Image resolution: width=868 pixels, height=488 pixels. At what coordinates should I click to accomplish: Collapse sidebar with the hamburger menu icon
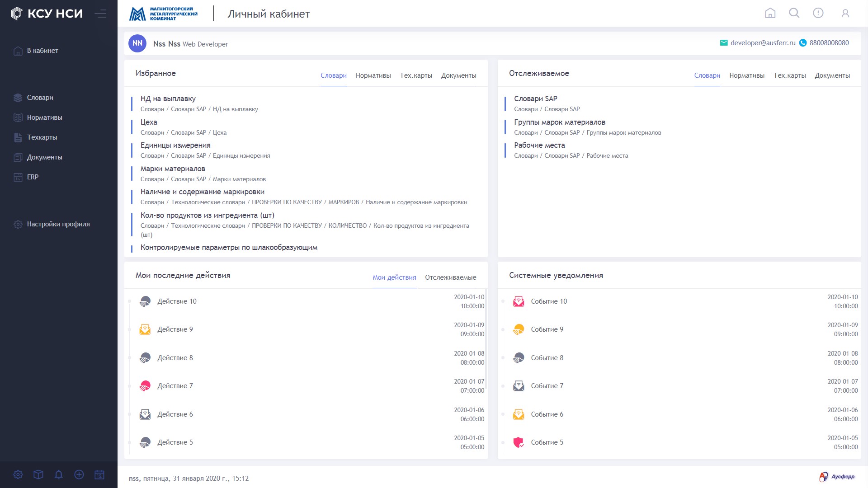100,14
